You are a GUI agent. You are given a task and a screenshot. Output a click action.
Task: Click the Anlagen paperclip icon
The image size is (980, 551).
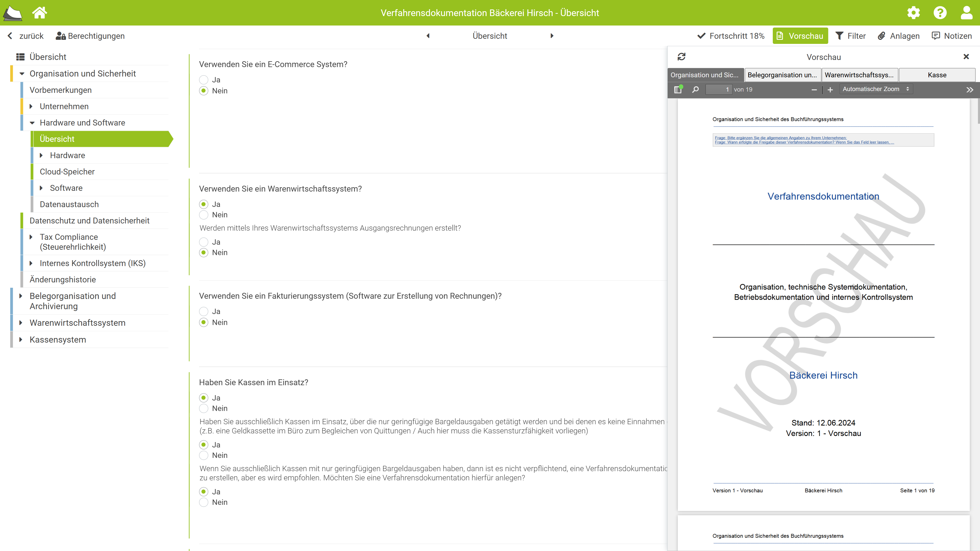tap(881, 36)
